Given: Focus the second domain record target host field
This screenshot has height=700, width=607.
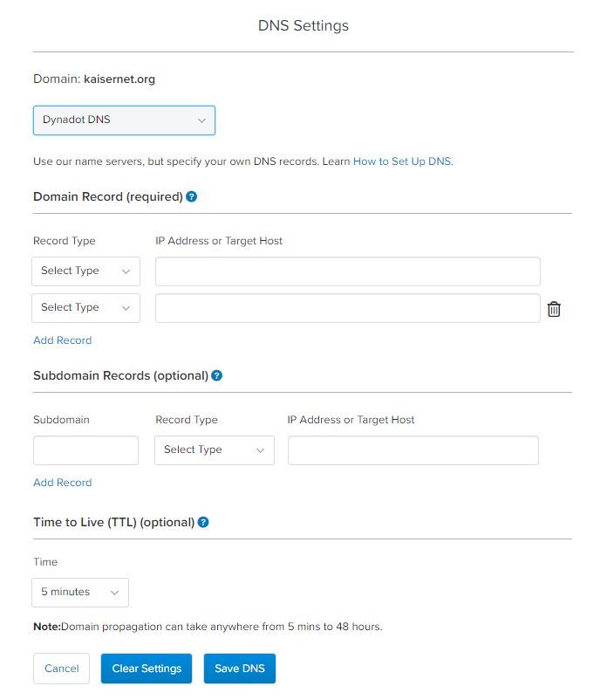Looking at the screenshot, I should click(x=347, y=308).
